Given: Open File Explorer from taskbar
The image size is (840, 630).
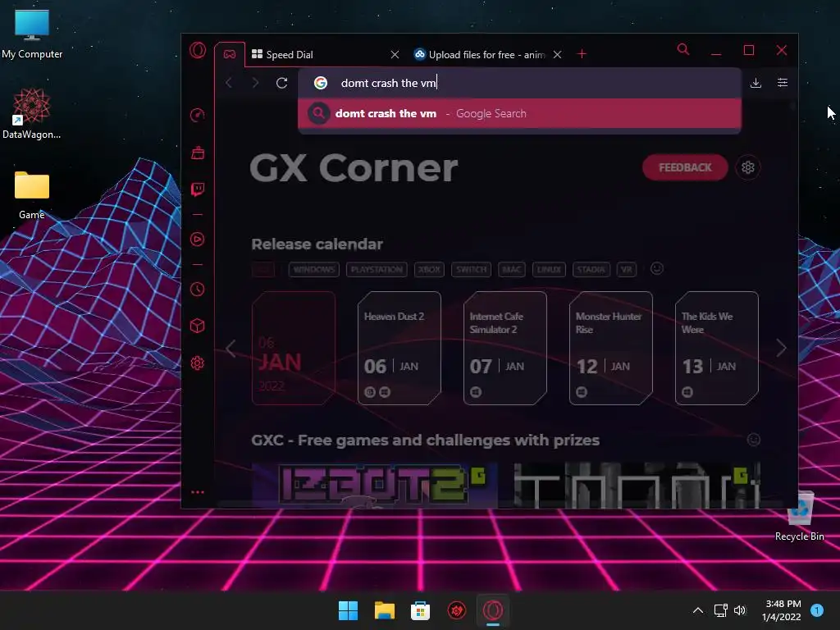Looking at the screenshot, I should point(385,610).
